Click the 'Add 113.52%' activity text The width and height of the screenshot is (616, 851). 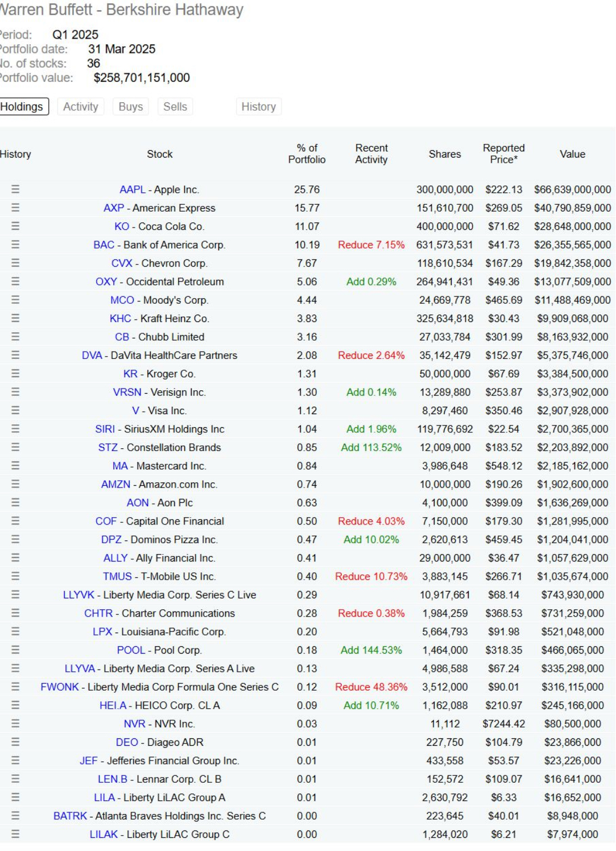point(371,447)
